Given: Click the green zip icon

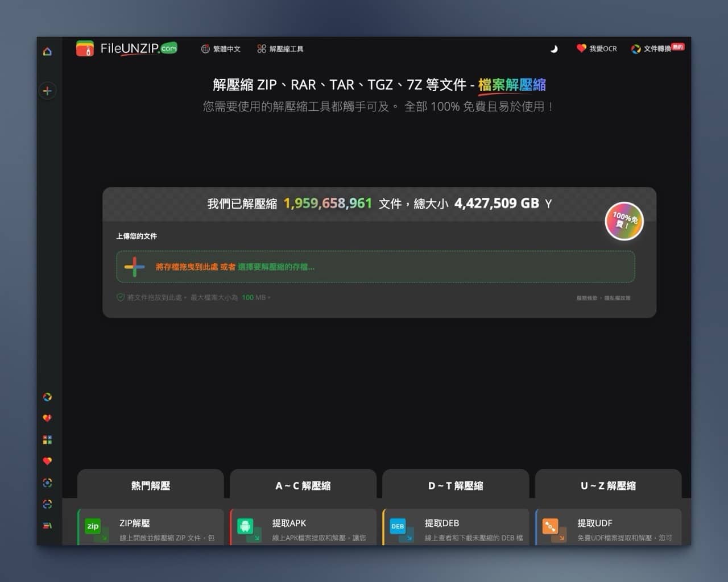Looking at the screenshot, I should tap(93, 526).
